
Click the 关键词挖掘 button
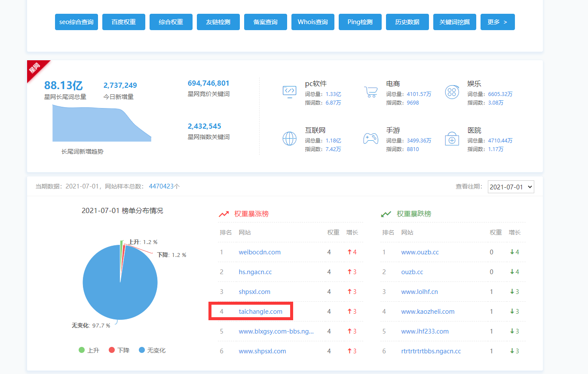click(454, 22)
